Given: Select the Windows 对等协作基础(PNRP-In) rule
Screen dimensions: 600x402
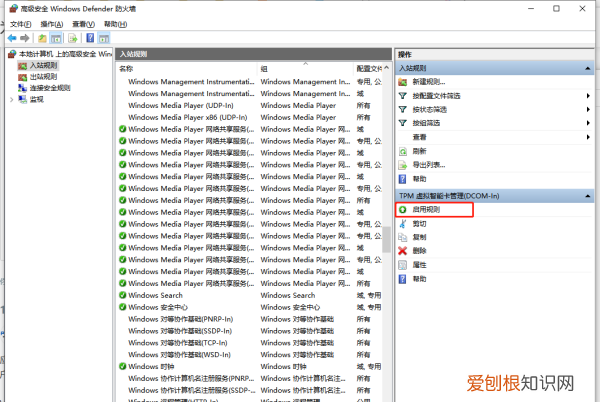Looking at the screenshot, I should click(181, 319).
